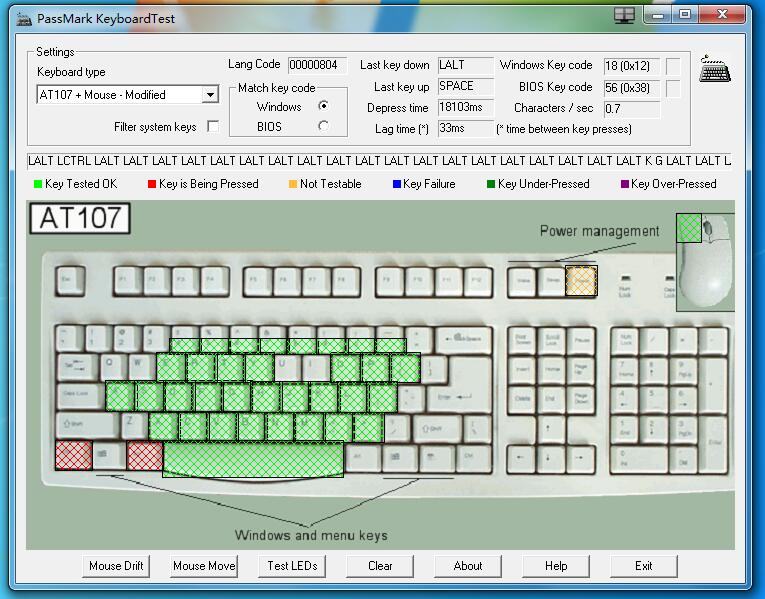Click the left Shift key on the keyboard image

(88, 425)
